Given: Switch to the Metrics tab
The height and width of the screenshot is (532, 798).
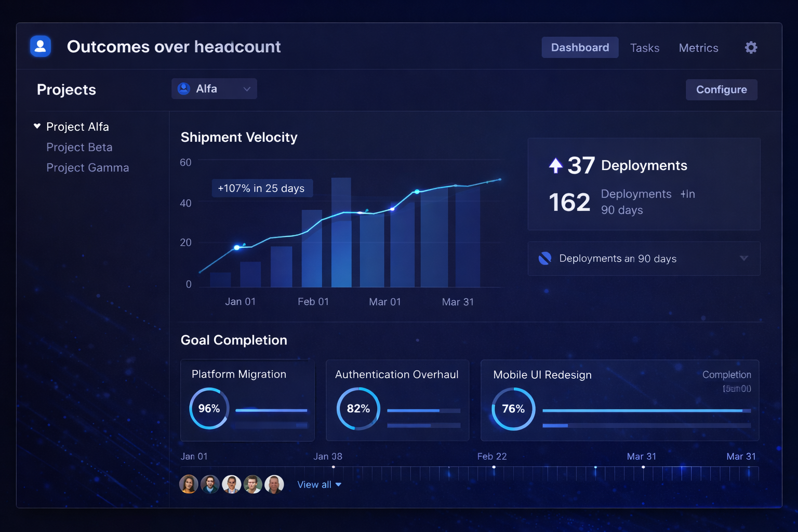Looking at the screenshot, I should (x=698, y=48).
